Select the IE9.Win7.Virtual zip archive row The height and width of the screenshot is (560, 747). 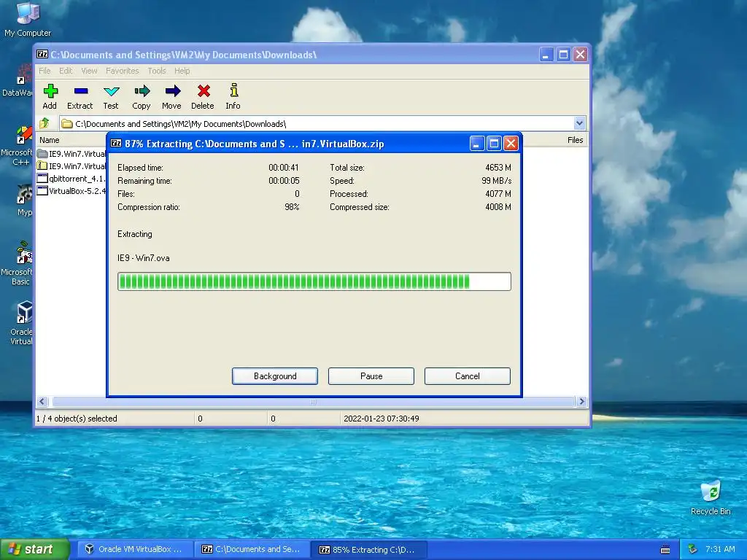(71, 166)
